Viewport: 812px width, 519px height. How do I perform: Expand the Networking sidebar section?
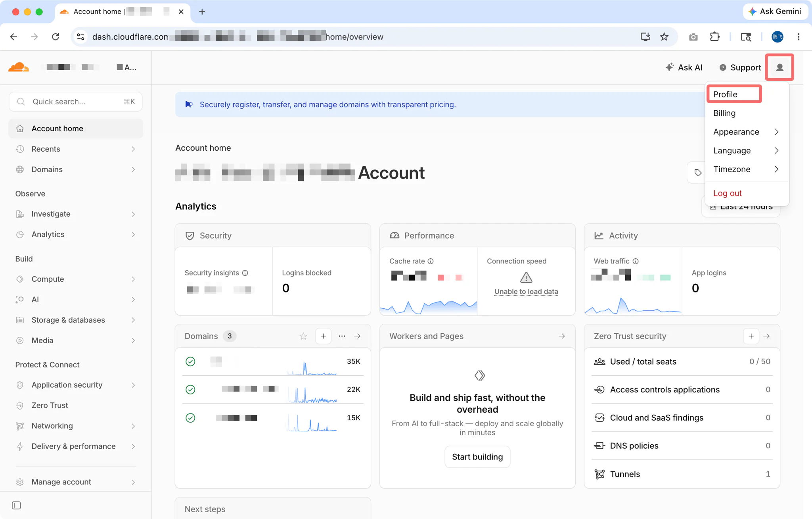pos(76,426)
